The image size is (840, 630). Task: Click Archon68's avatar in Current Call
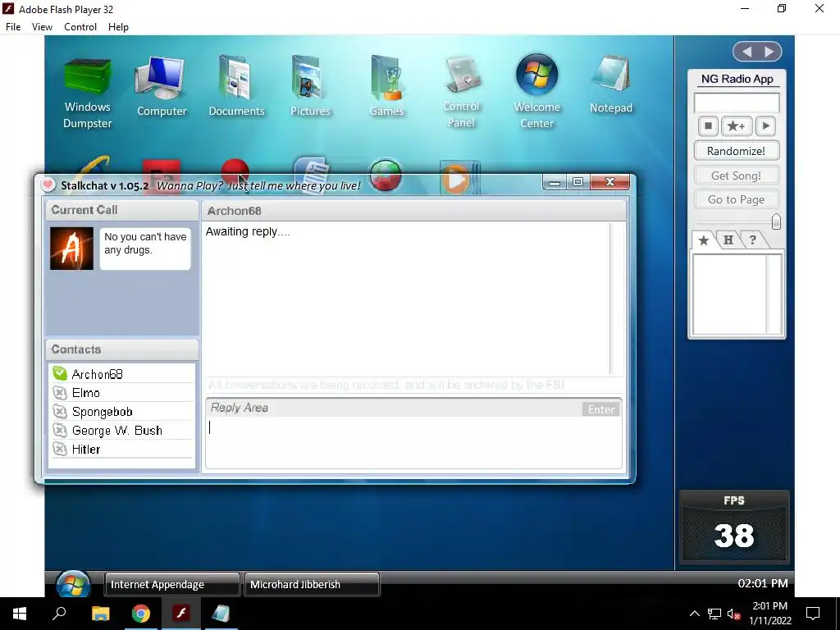[72, 249]
